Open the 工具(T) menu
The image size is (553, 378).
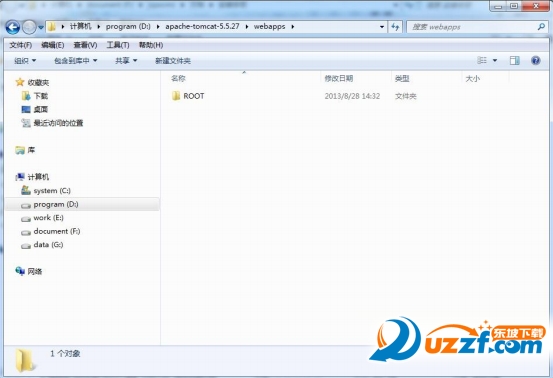coord(118,45)
